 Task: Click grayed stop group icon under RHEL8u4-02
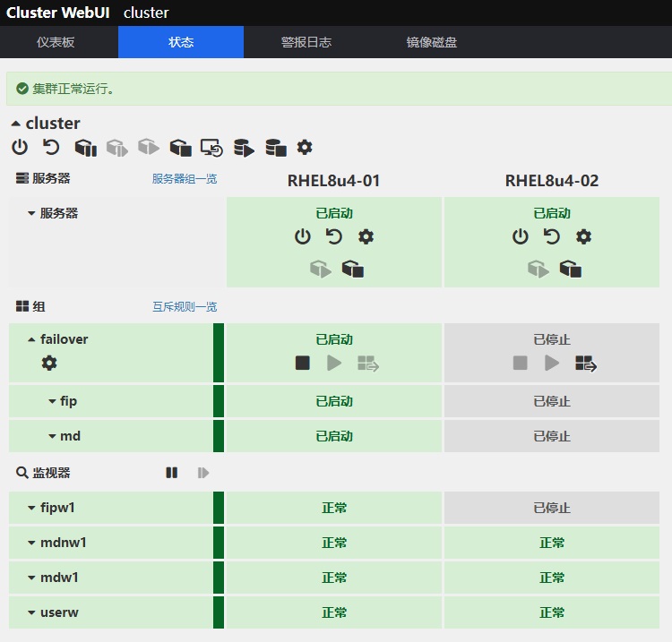[x=521, y=363]
